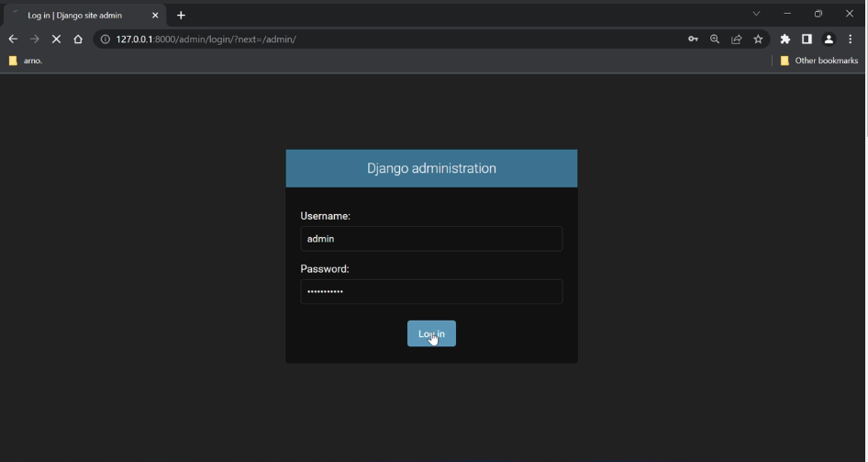Image resolution: width=868 pixels, height=462 pixels.
Task: Open the profile avatar menu
Action: pyautogui.click(x=829, y=39)
